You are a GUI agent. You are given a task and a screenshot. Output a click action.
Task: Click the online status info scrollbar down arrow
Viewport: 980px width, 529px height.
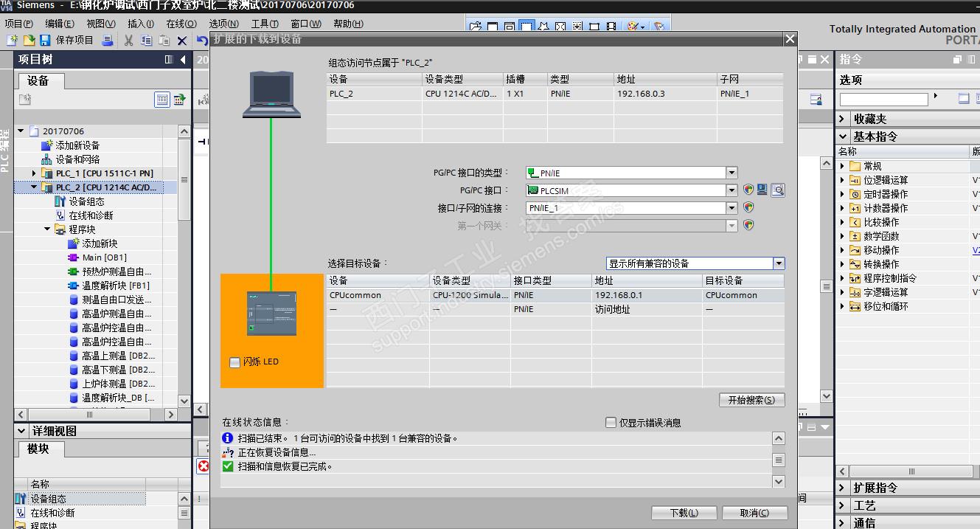(x=779, y=481)
